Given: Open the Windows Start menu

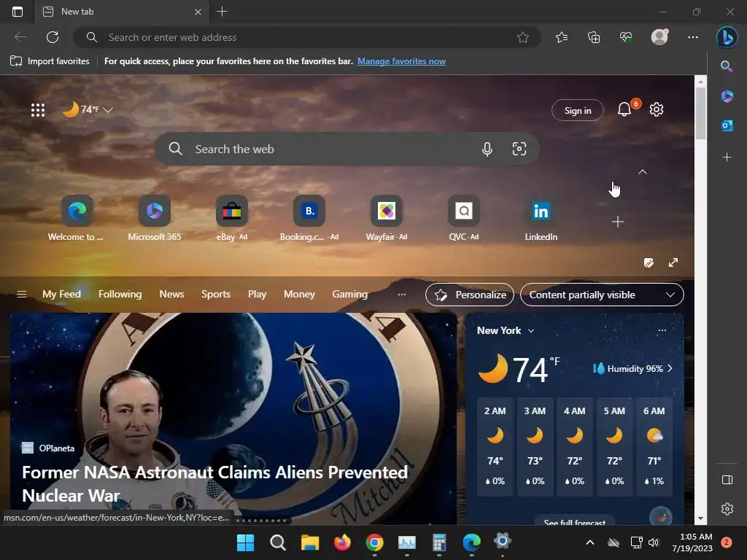Looking at the screenshot, I should coord(245,542).
